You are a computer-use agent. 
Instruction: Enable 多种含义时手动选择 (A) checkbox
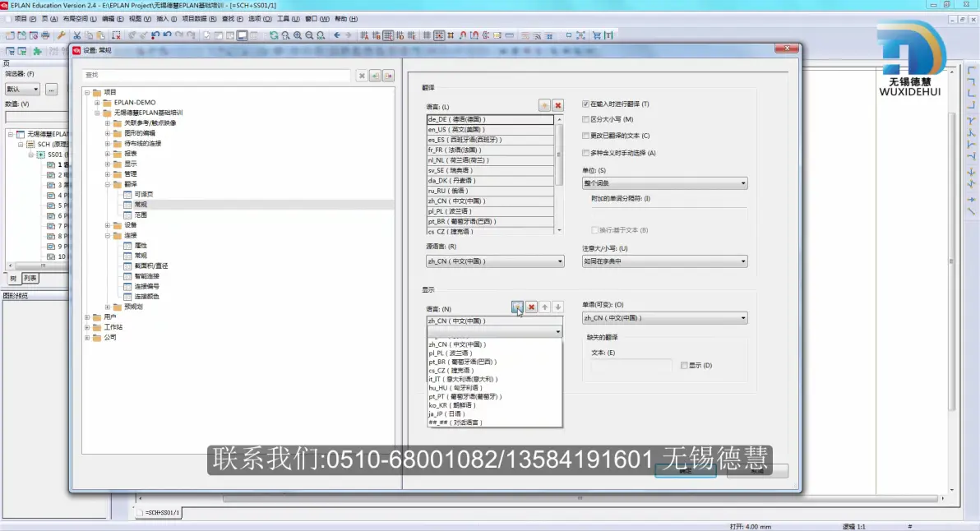[585, 152]
